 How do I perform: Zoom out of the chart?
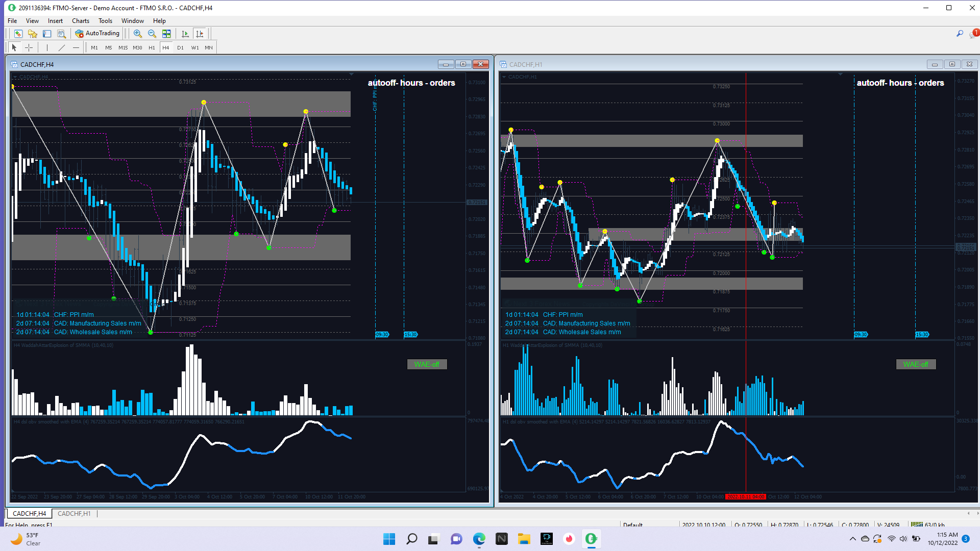152,34
